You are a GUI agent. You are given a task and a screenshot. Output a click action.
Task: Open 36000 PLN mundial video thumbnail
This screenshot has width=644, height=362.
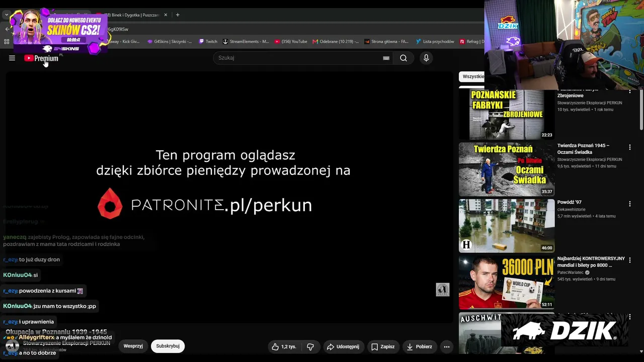pos(507,283)
